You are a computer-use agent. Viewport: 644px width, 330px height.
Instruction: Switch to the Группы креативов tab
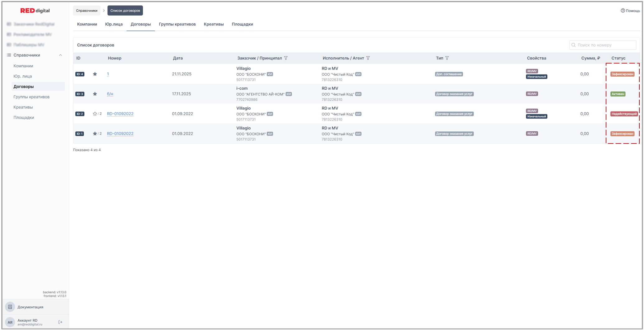tap(177, 24)
